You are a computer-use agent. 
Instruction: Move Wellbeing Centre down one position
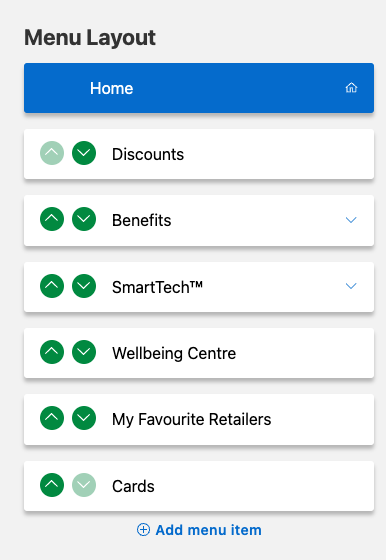(x=84, y=352)
